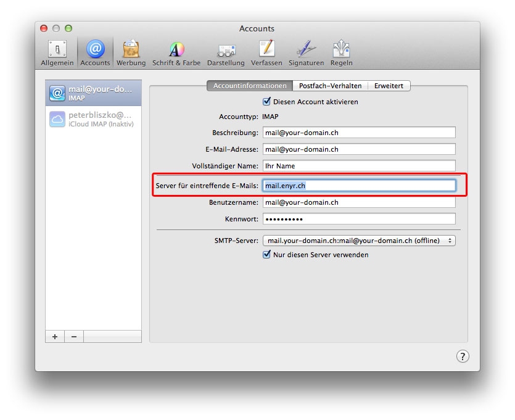This screenshot has height=420, width=515.
Task: Open Schrift & Farbe preferences
Action: coord(176,53)
